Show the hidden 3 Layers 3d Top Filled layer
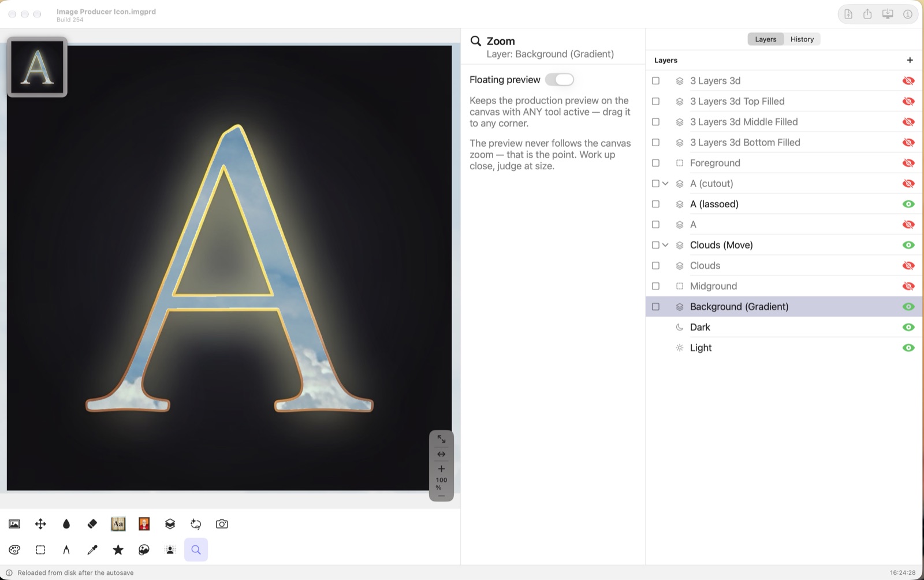 pos(908,102)
